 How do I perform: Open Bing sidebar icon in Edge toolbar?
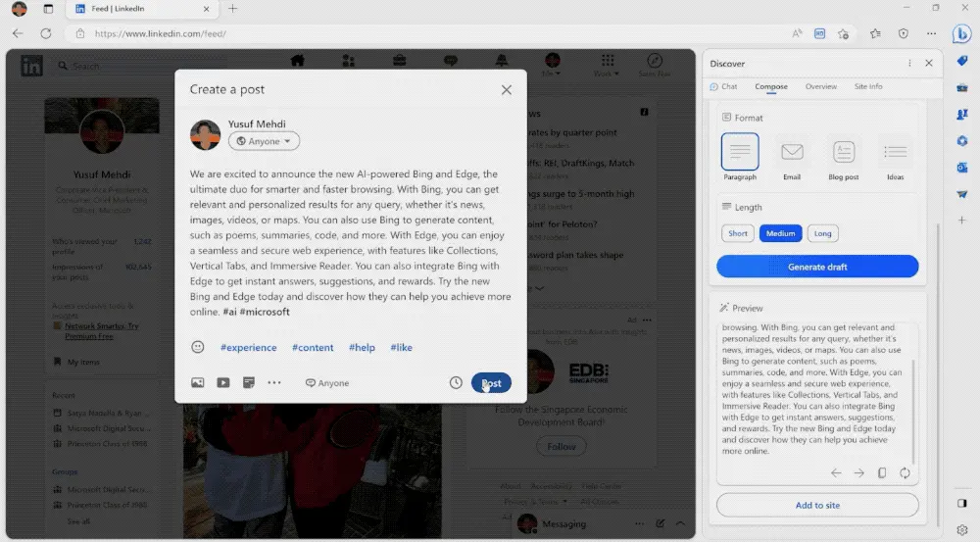coord(962,33)
